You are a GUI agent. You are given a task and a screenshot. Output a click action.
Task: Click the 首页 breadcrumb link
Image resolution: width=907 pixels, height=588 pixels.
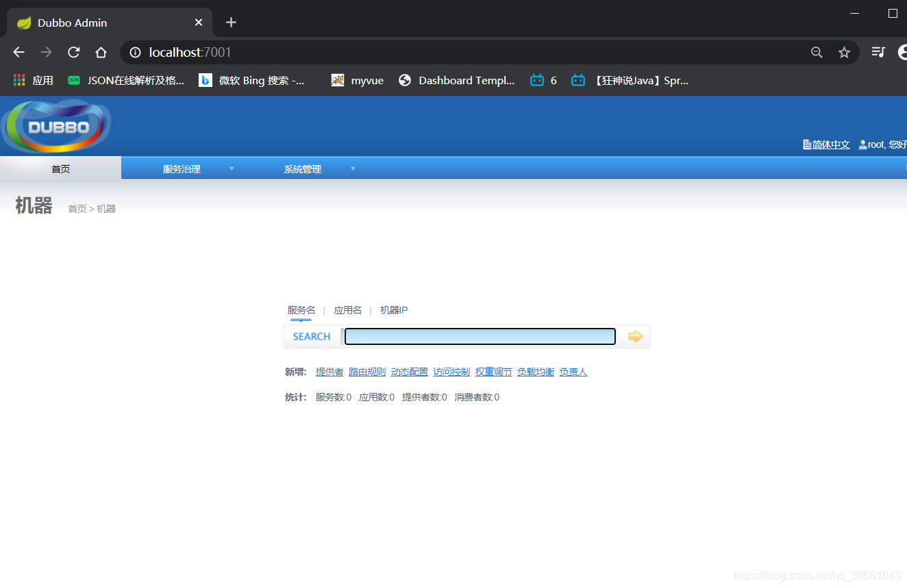tap(77, 209)
